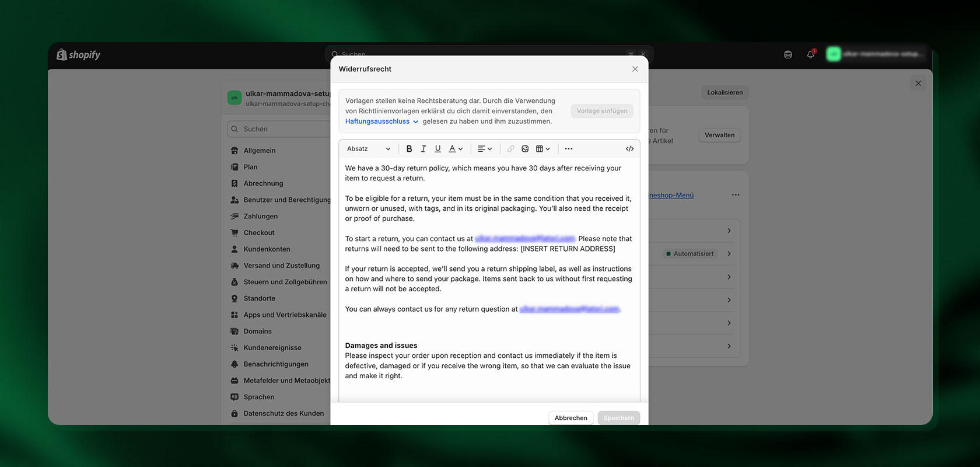Toggle underline formatting in the editor
This screenshot has height=467, width=980.
437,149
